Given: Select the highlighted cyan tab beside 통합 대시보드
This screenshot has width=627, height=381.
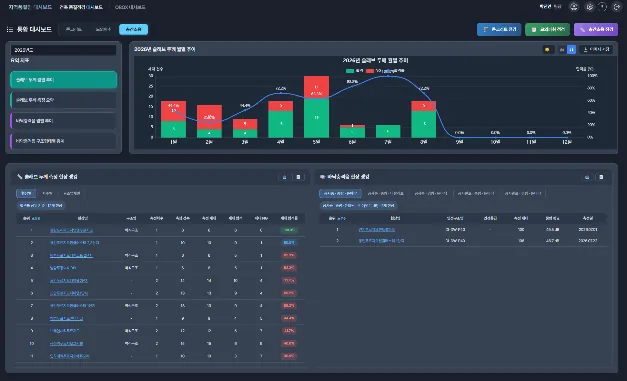Looking at the screenshot, I should (133, 30).
